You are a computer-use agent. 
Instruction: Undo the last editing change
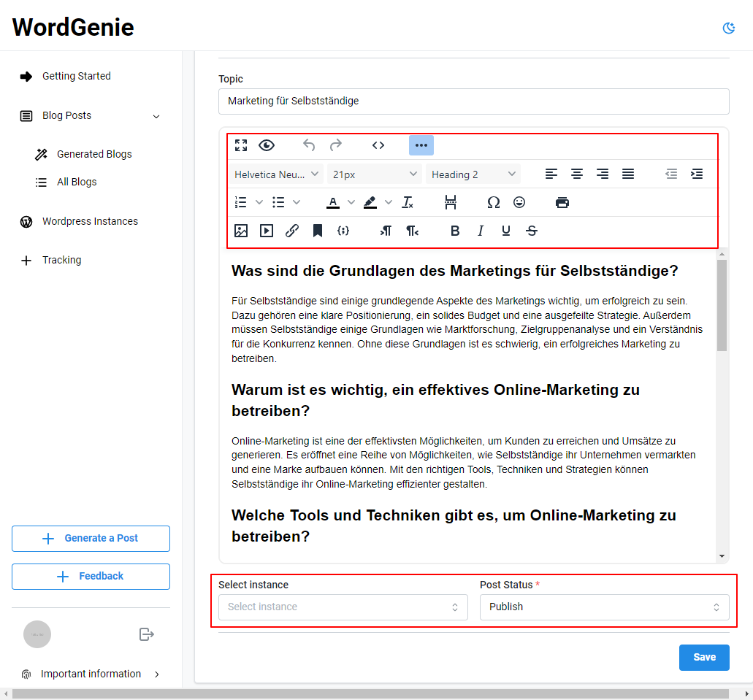[x=308, y=145]
